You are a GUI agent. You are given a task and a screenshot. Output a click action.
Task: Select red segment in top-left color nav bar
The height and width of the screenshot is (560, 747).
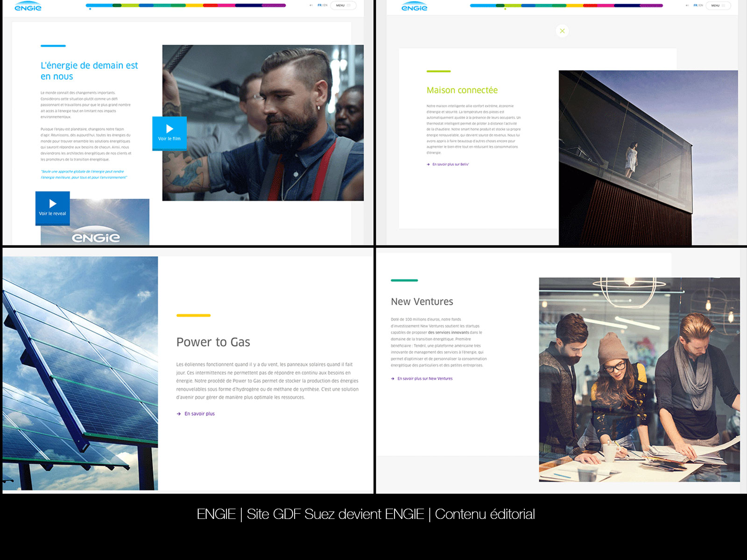pyautogui.click(x=210, y=5)
